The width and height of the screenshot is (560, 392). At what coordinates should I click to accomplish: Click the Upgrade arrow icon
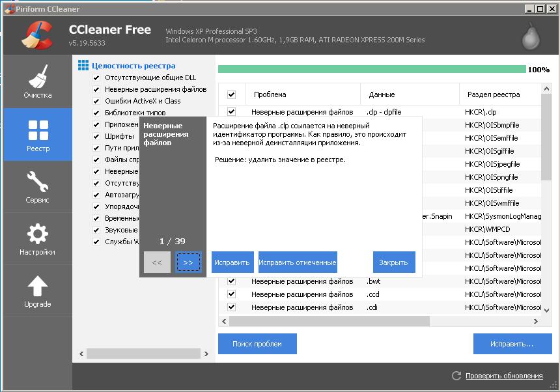tap(38, 286)
